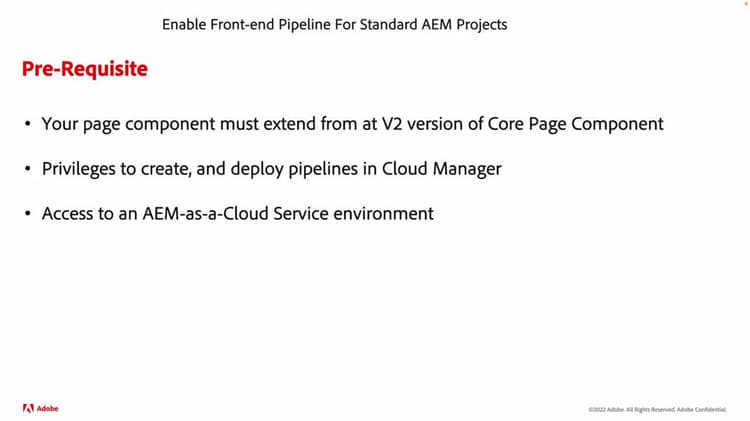Click the copyright notice in the footer

pyautogui.click(x=657, y=410)
